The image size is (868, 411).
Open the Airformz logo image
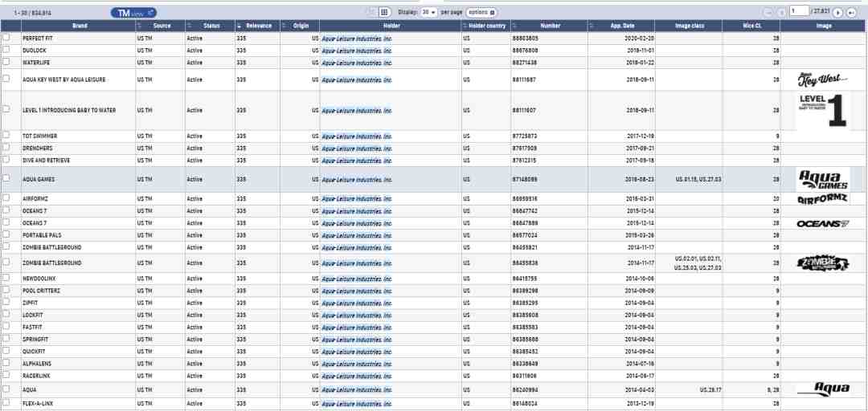click(823, 198)
